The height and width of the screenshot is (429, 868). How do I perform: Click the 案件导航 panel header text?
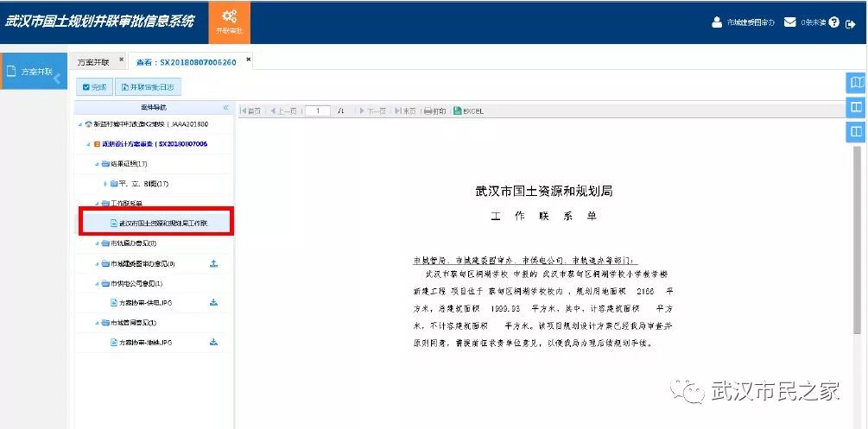(x=154, y=107)
